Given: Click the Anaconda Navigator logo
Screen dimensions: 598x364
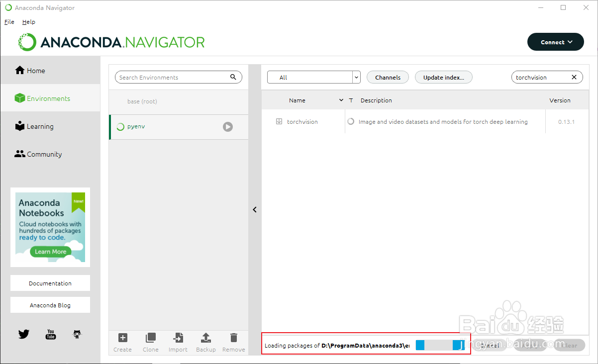Looking at the screenshot, I should coord(111,42).
